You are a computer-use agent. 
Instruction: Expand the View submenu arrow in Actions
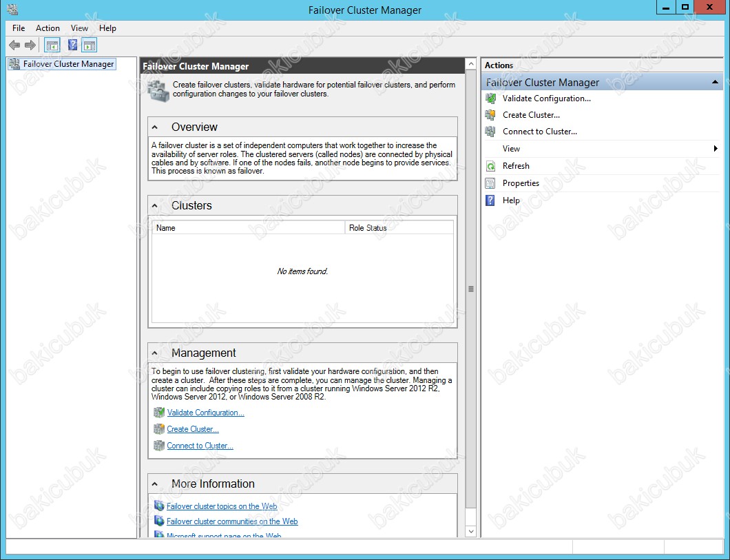[x=716, y=149]
